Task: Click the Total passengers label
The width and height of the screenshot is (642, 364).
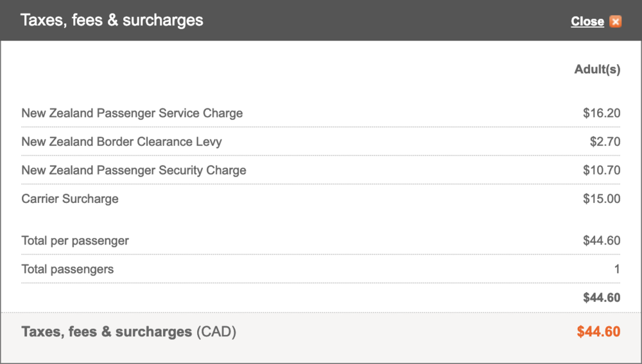Action: (67, 269)
